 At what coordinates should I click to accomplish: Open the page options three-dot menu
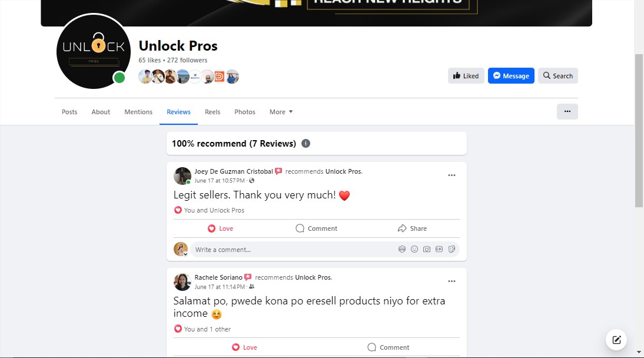(567, 111)
